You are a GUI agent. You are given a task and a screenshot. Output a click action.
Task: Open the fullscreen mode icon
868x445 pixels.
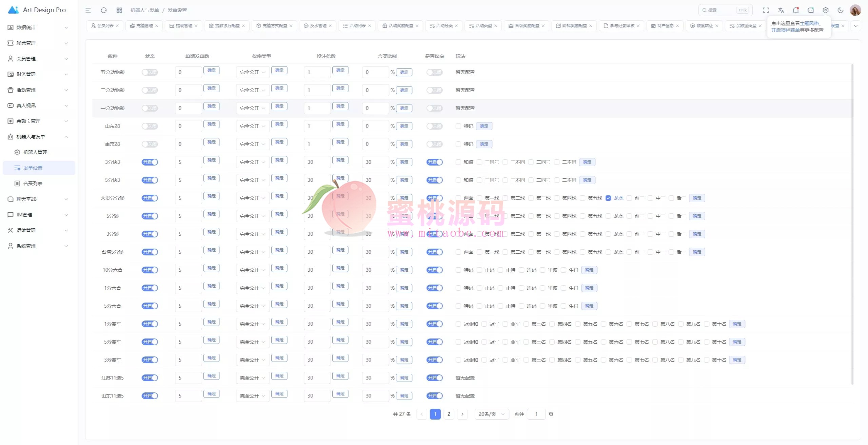pyautogui.click(x=766, y=10)
